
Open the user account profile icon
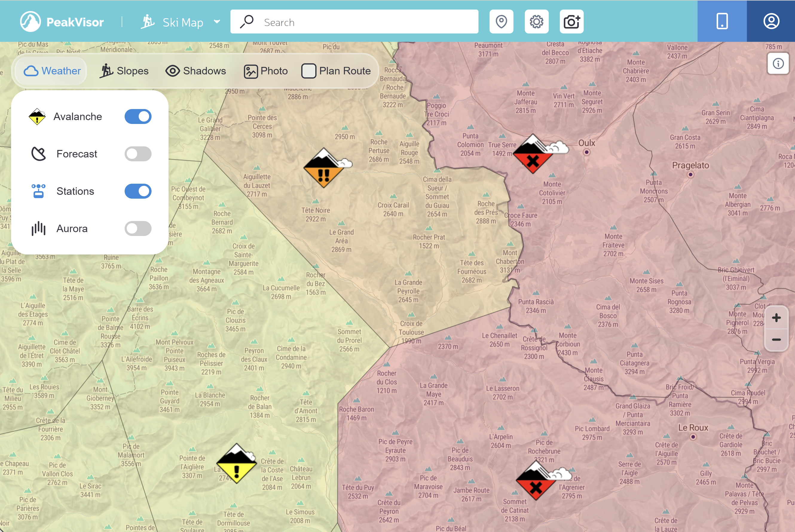point(771,22)
